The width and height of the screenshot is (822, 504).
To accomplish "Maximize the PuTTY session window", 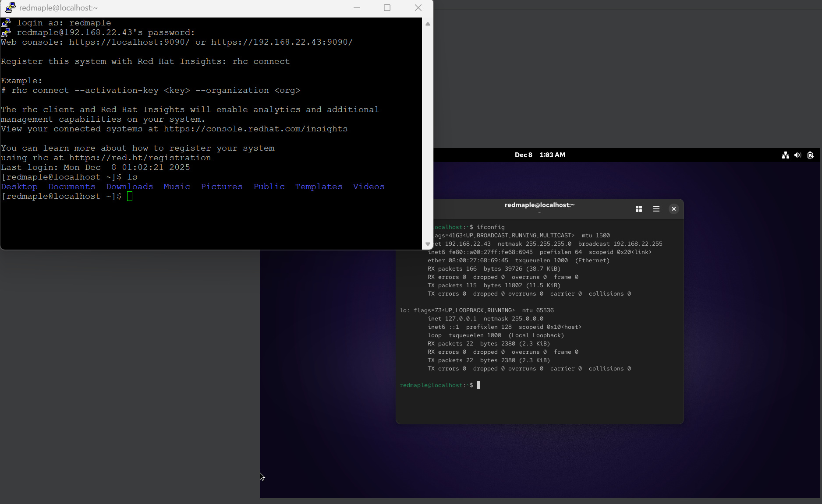I will (387, 8).
